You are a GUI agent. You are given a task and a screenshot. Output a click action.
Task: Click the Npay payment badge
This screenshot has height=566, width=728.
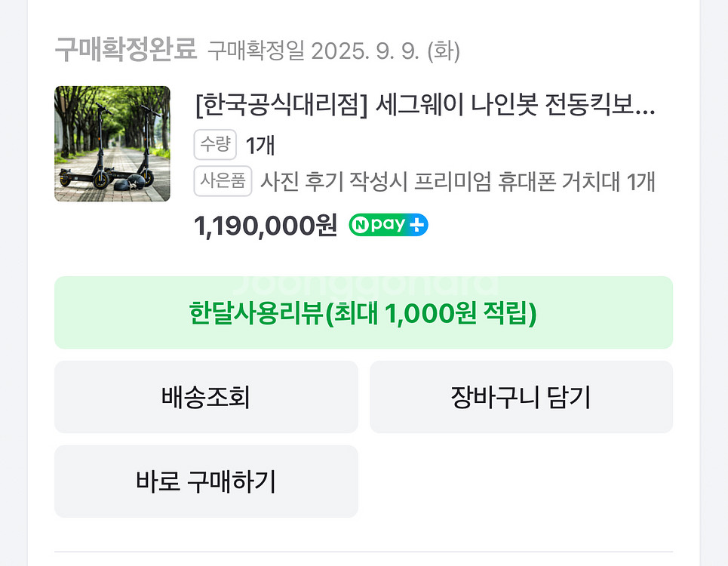click(x=387, y=224)
